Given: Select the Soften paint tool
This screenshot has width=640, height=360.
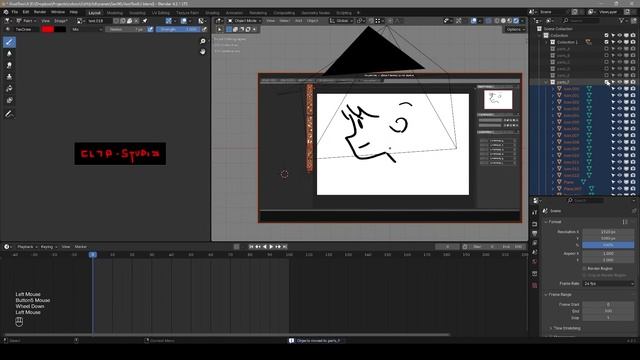Looking at the screenshot, I should coord(9,53).
